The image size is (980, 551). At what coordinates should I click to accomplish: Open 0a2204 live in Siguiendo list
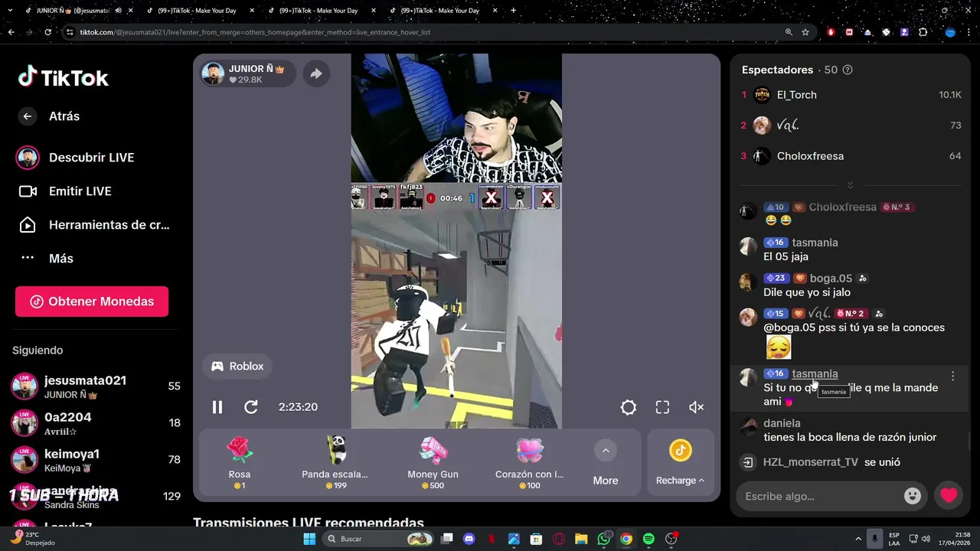coord(96,422)
